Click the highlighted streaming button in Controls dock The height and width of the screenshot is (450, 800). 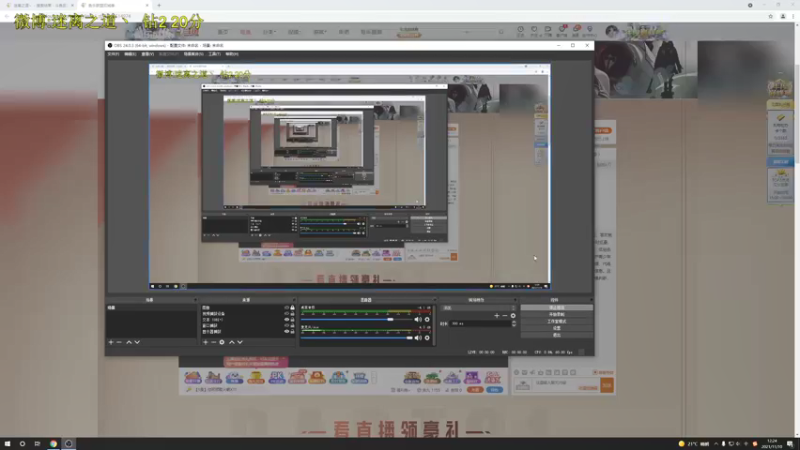click(557, 308)
